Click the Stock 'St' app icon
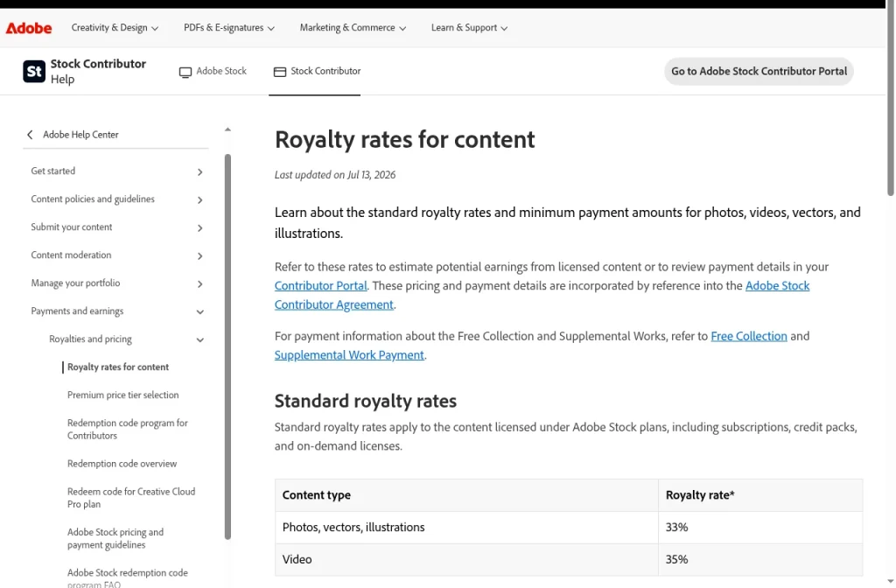896x588 pixels. click(34, 72)
